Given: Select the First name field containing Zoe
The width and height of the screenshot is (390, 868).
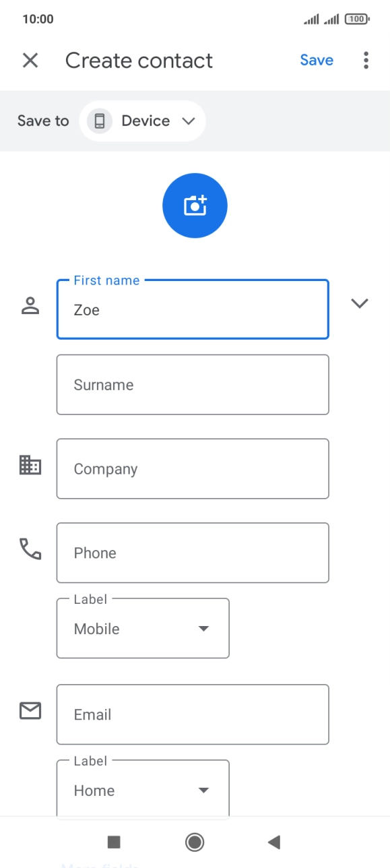Looking at the screenshot, I should (193, 309).
